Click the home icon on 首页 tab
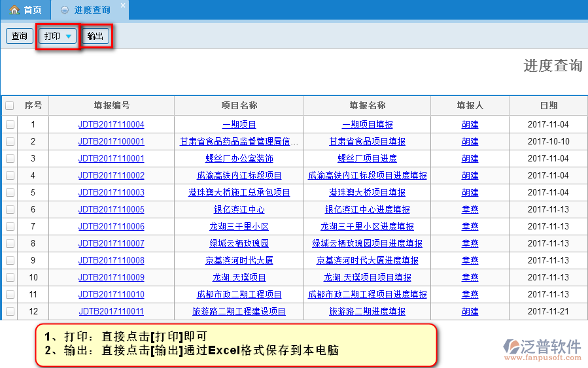The height and width of the screenshot is (368, 588). pyautogui.click(x=14, y=10)
